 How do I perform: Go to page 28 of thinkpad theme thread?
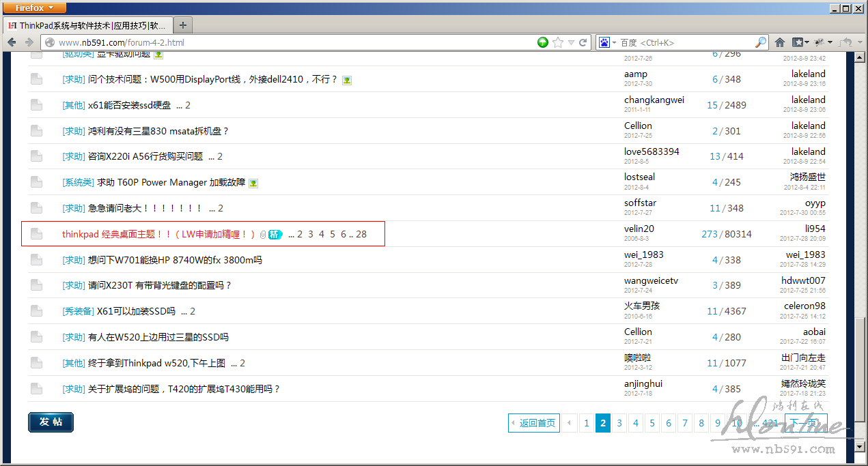pyautogui.click(x=361, y=234)
